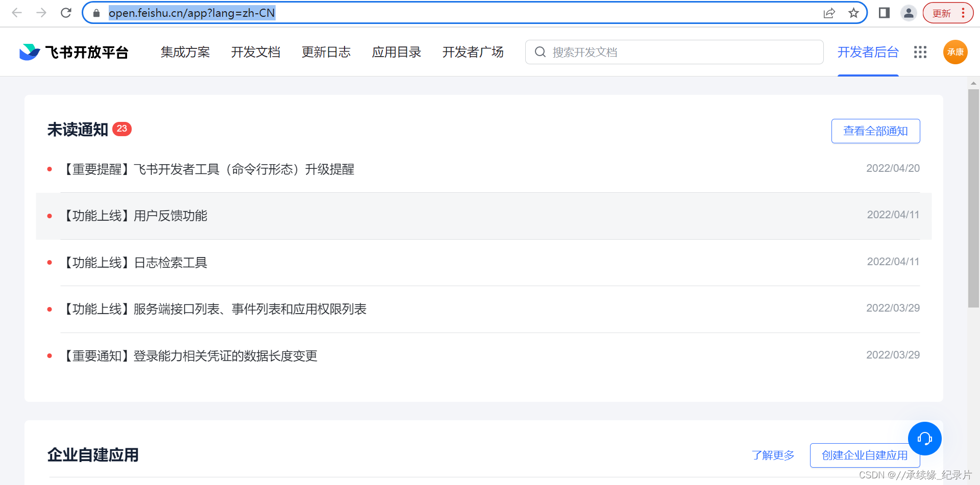Click the 2022/04/11 date of 用户反馈功能
This screenshot has width=980, height=485.
tap(893, 215)
